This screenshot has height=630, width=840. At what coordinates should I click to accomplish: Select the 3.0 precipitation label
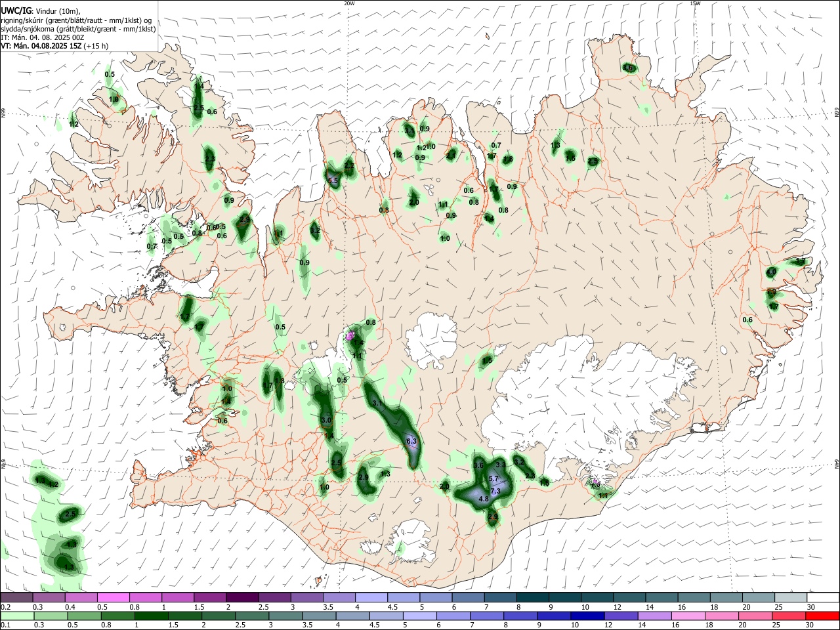325,420
